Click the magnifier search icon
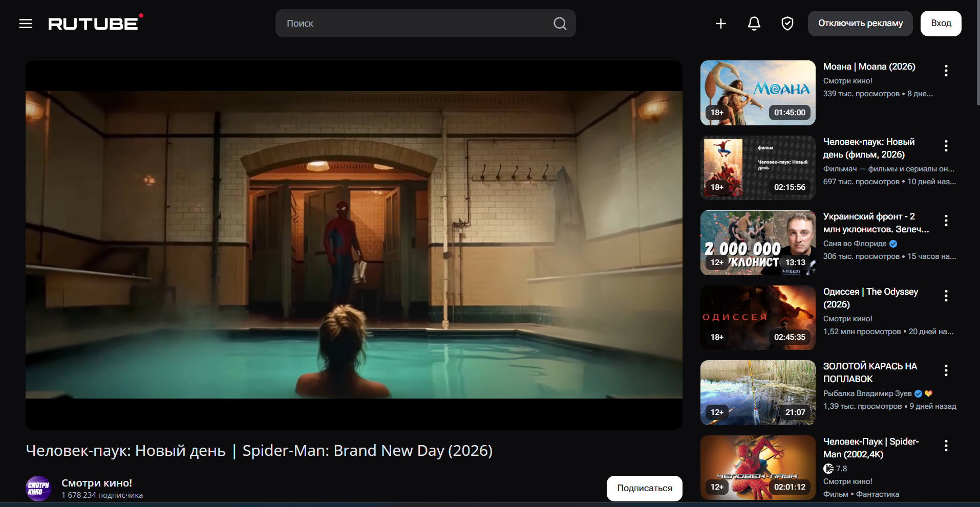980x507 pixels. tap(560, 24)
